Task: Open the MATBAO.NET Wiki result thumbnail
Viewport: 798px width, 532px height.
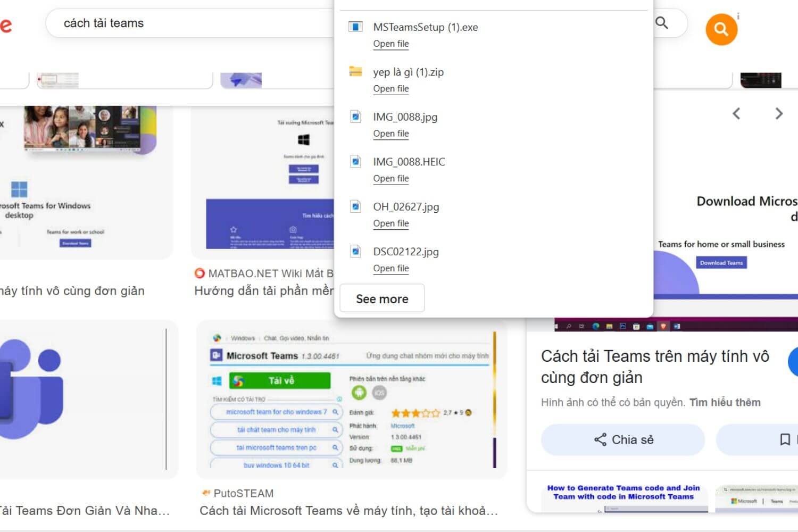Action: coord(263,182)
